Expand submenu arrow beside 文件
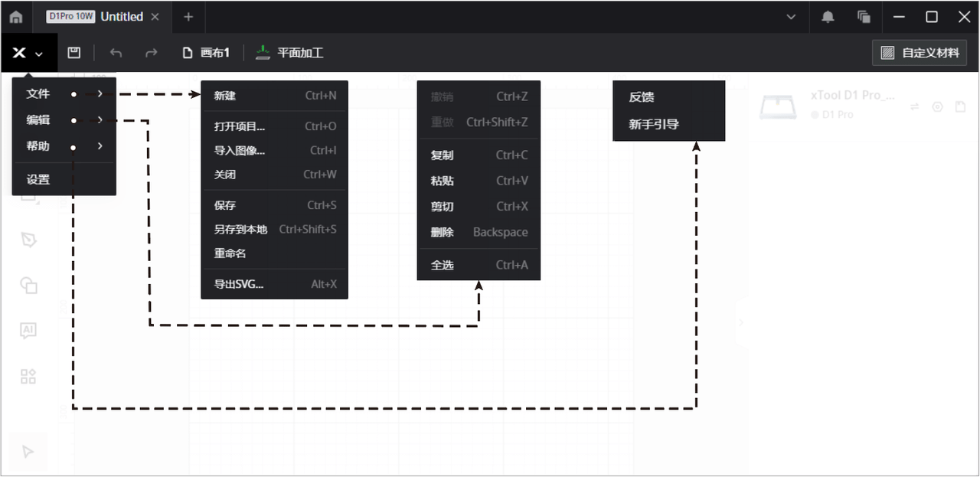This screenshot has height=477, width=980. tap(100, 93)
